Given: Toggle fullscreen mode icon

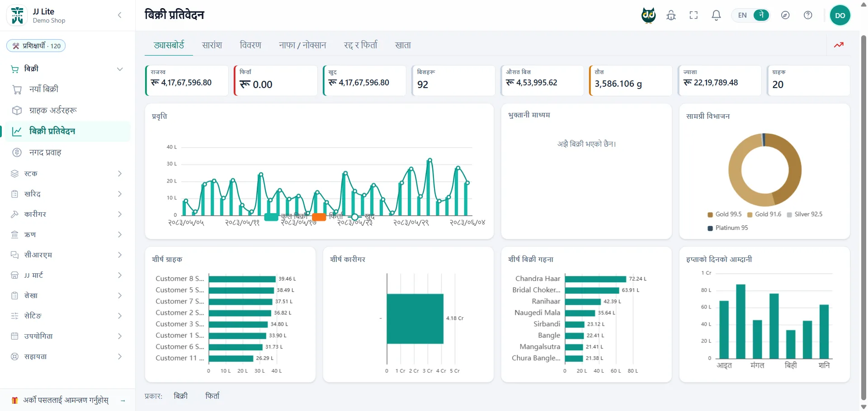Looking at the screenshot, I should 693,15.
